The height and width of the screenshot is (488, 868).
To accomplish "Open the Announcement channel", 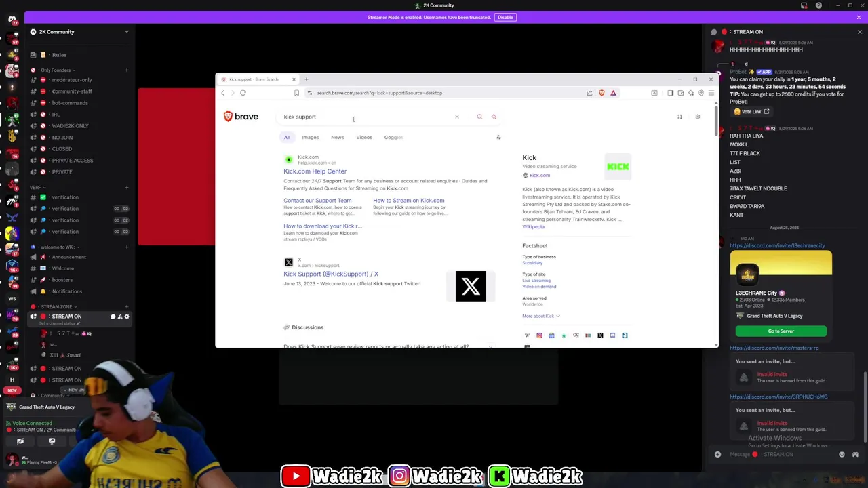I will pos(68,257).
